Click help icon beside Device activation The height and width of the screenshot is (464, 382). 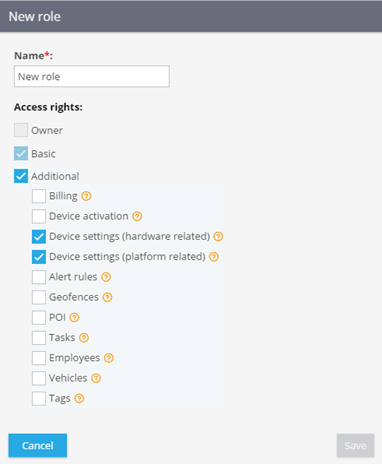pos(137,216)
